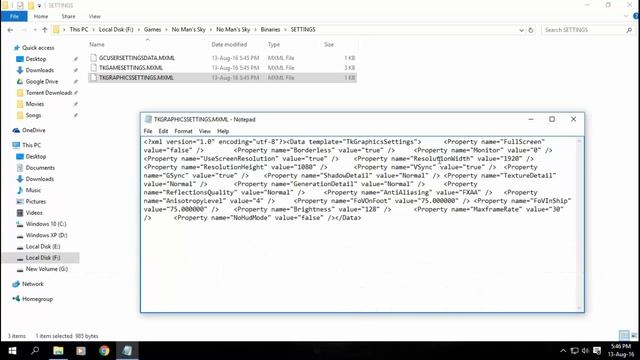The image size is (640, 360).
Task: Refresh the SETTINGS folder view
Action: [x=531, y=30]
